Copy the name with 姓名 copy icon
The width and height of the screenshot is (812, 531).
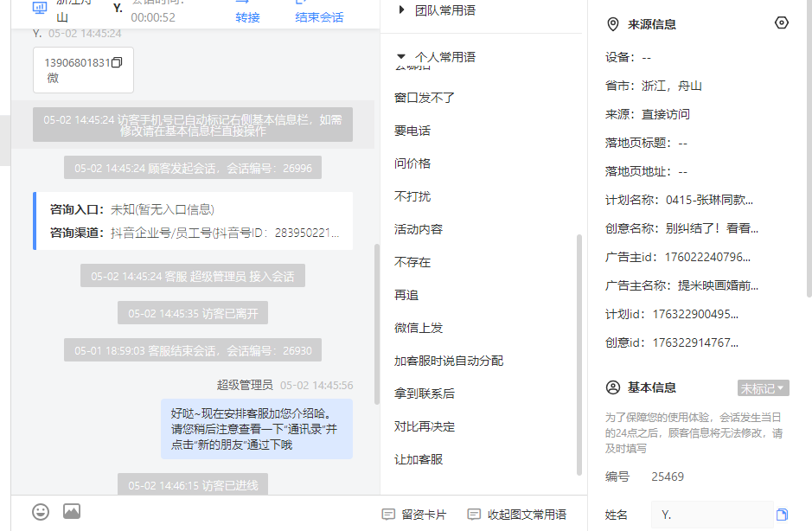coord(782,515)
